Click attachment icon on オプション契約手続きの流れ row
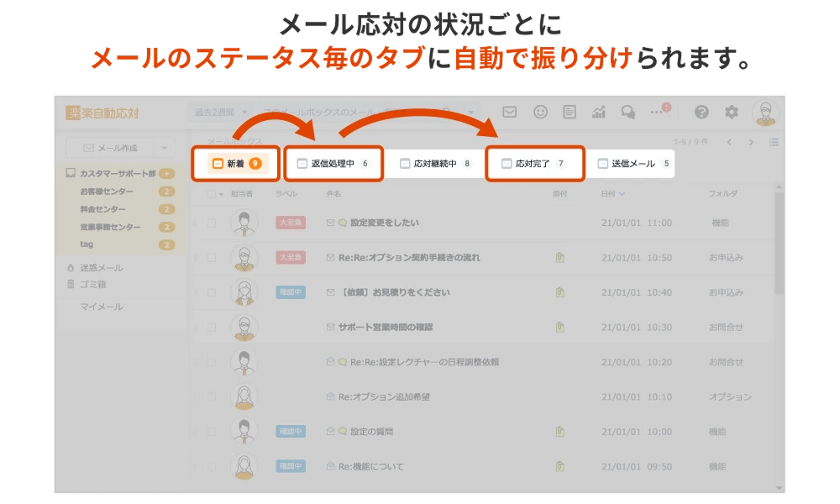This screenshot has height=504, width=840. tap(559, 258)
